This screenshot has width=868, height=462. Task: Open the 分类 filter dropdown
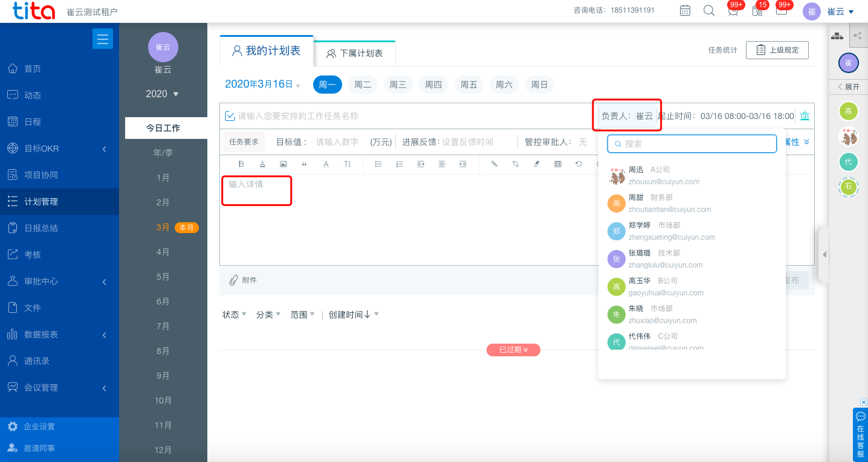(x=268, y=315)
